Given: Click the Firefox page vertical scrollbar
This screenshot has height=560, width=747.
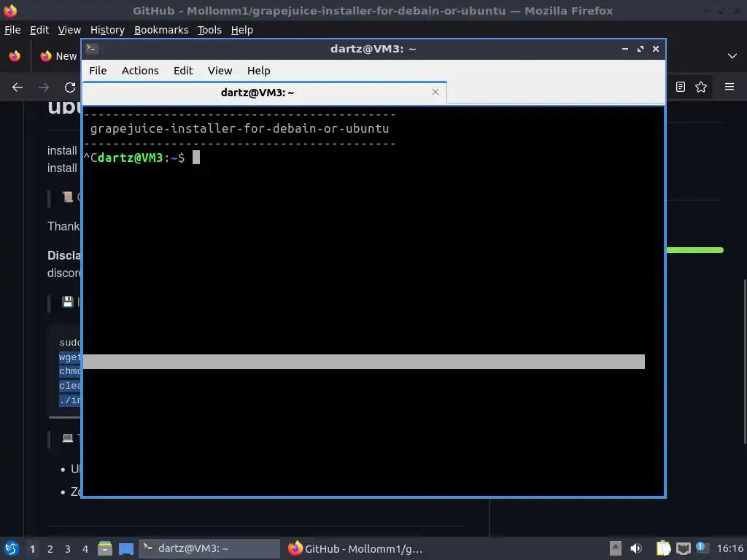Looking at the screenshot, I should (x=745, y=362).
